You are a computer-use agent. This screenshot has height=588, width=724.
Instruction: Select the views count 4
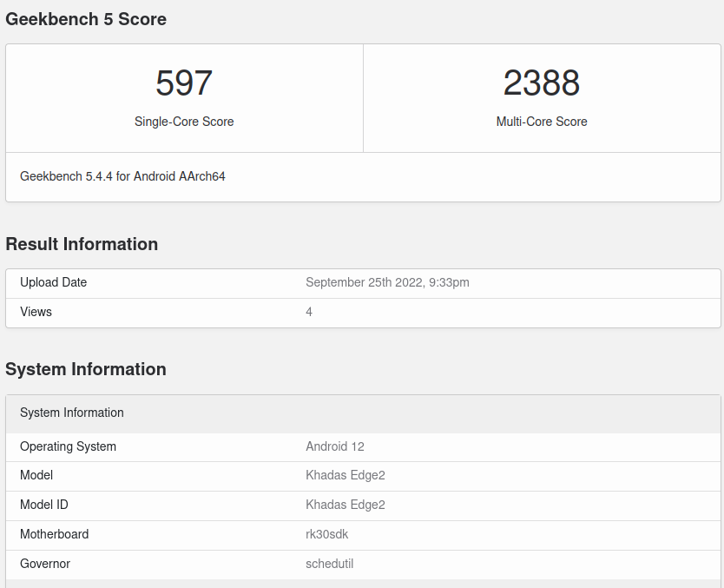pyautogui.click(x=309, y=312)
